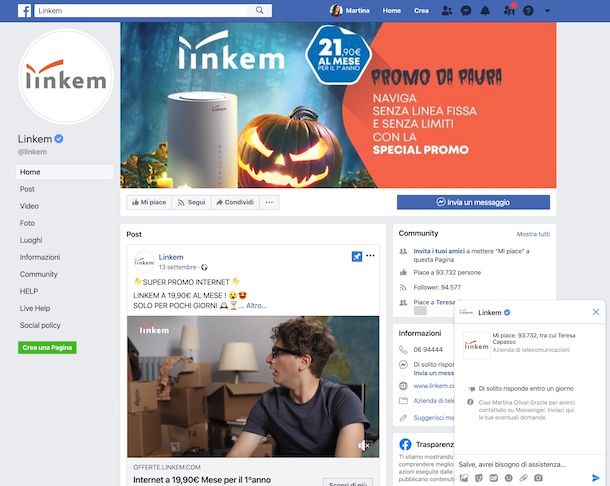
Task: Open Video section in sidebar
Action: click(x=29, y=206)
